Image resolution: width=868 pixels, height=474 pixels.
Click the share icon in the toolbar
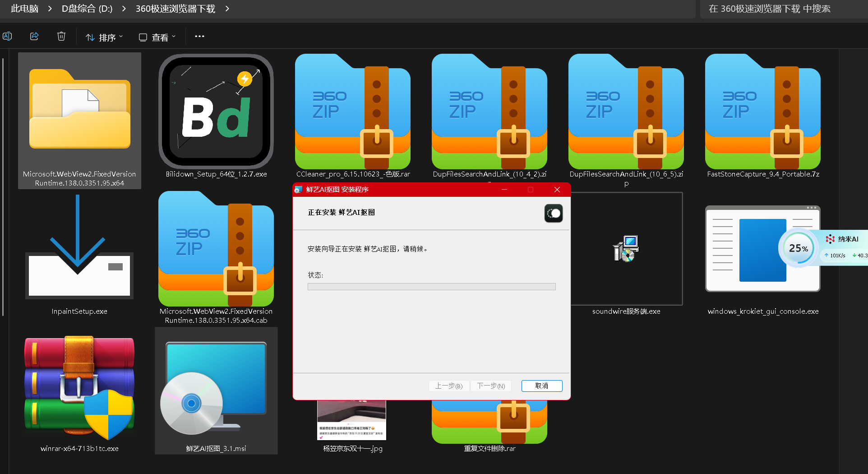(34, 36)
